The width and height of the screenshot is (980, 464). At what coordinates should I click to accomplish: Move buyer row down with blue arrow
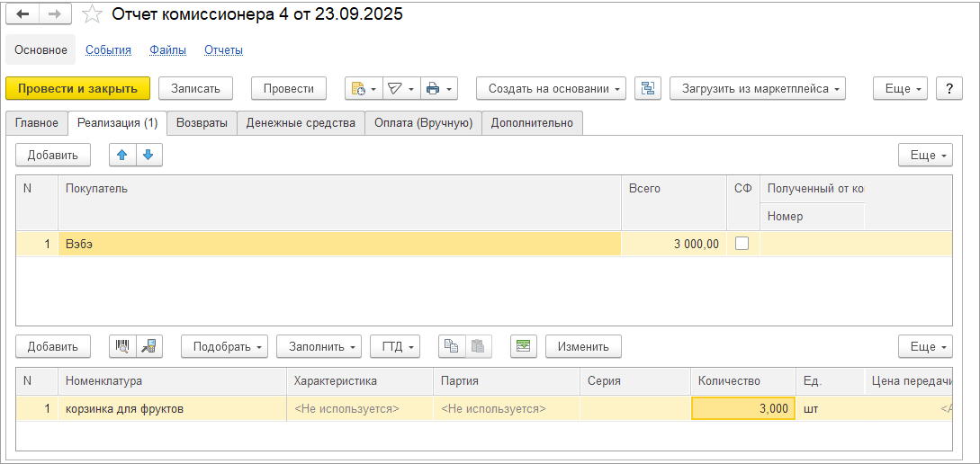coord(148,155)
